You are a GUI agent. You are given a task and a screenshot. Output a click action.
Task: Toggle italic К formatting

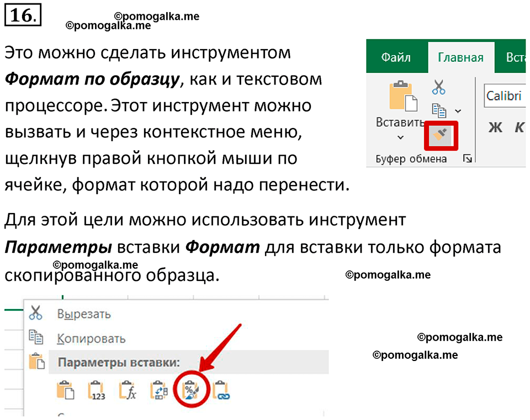point(519,127)
